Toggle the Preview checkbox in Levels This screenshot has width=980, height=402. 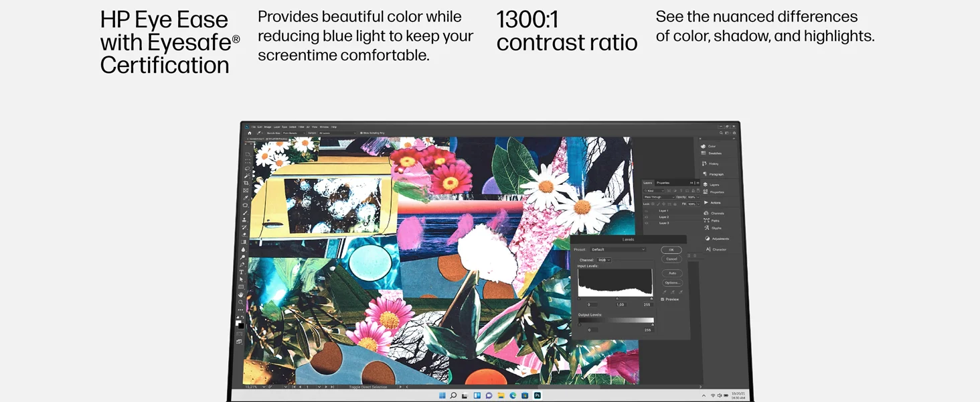pos(663,299)
